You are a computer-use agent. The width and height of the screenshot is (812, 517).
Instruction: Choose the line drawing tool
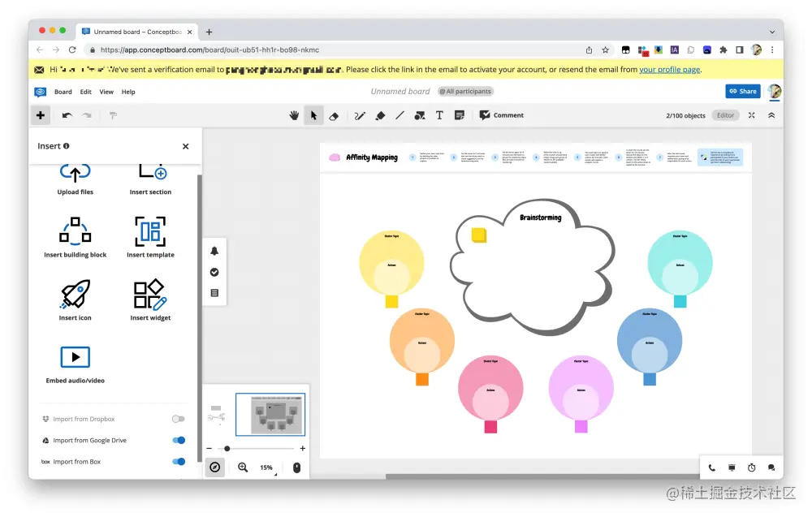click(400, 115)
